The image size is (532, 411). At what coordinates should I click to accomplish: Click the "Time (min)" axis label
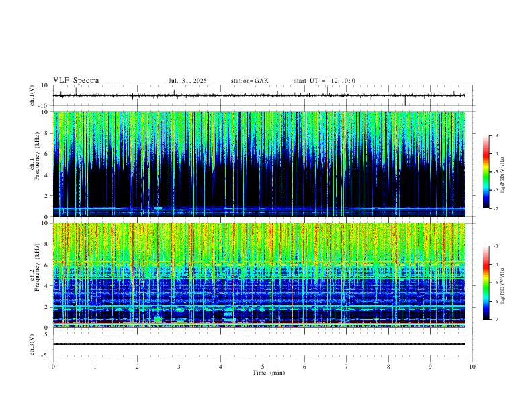point(269,373)
